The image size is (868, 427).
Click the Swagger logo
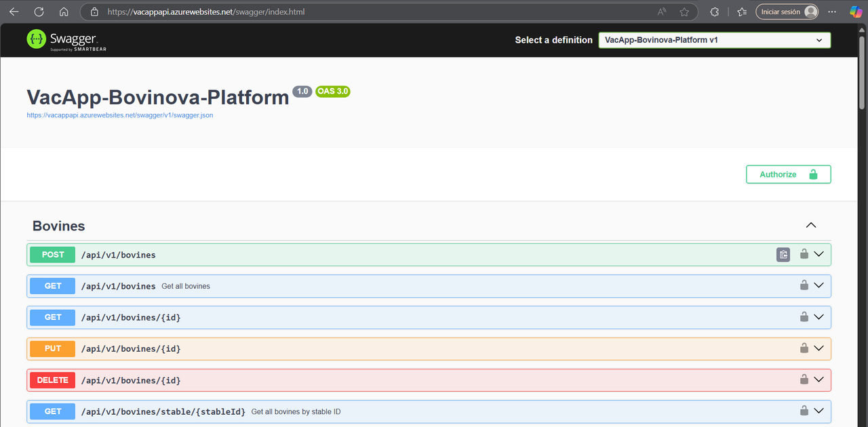pos(66,40)
